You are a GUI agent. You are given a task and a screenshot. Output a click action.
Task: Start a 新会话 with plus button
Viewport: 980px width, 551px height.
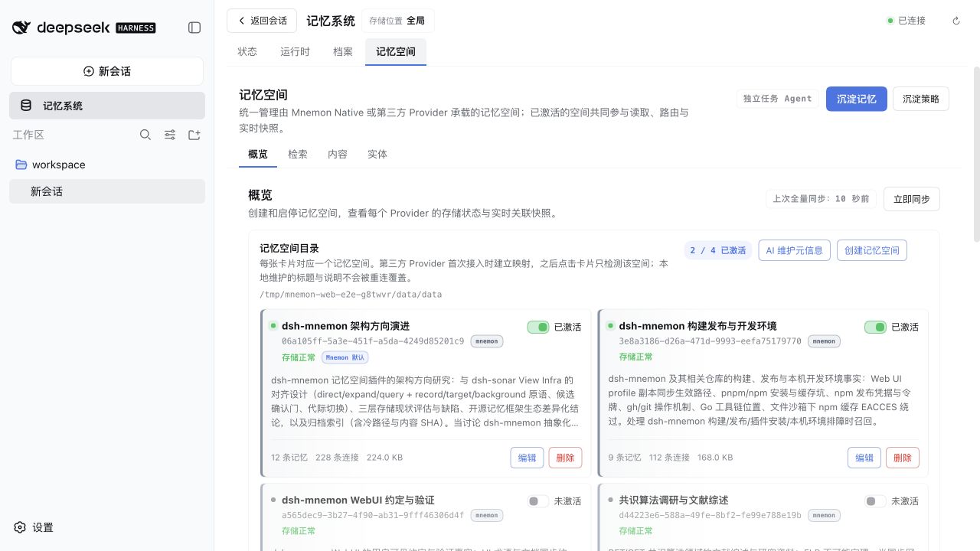coord(107,71)
